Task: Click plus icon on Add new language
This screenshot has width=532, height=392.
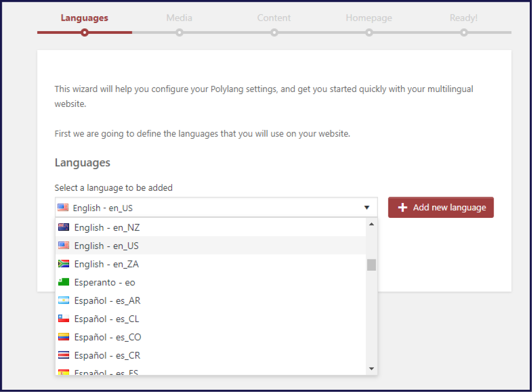Action: coord(402,208)
